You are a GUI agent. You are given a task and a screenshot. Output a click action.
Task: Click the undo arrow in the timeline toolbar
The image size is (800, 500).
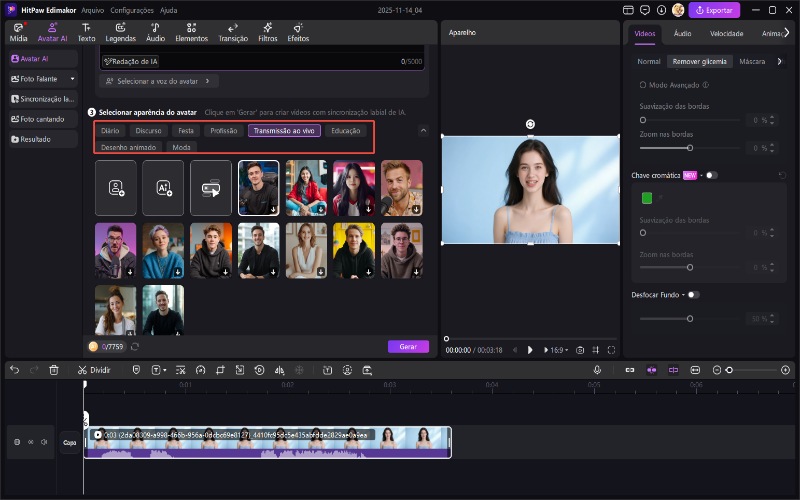tap(14, 369)
